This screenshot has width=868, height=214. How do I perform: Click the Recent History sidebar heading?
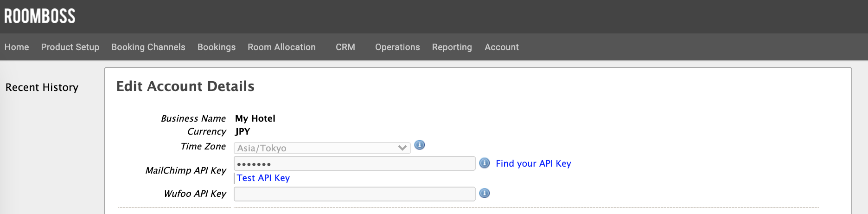click(42, 87)
